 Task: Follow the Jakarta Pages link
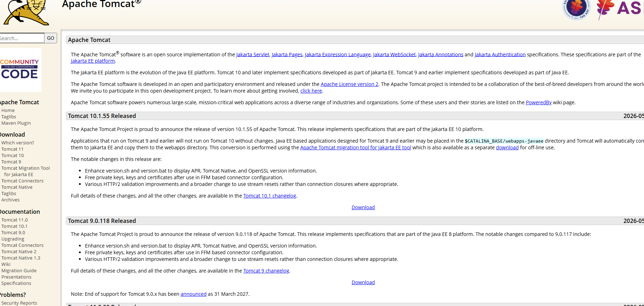pyautogui.click(x=287, y=55)
